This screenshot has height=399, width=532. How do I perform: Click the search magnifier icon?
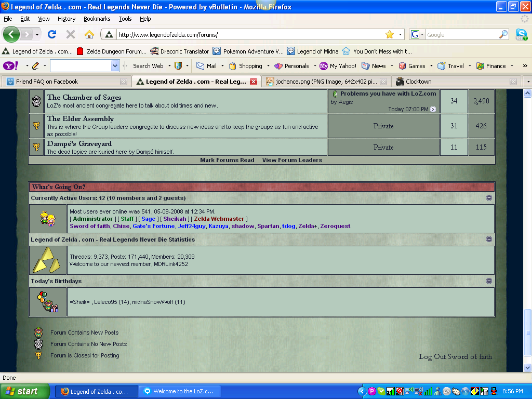[x=503, y=34]
